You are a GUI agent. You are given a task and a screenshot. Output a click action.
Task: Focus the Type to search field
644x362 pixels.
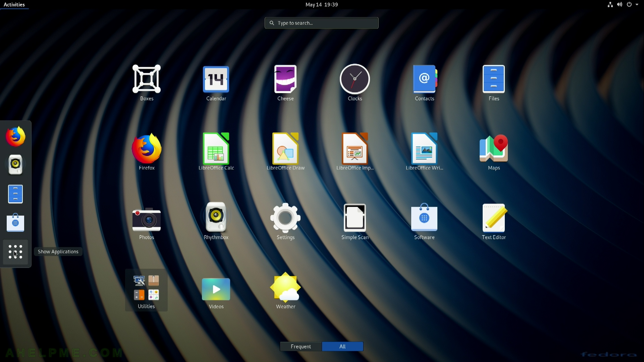tap(322, 23)
